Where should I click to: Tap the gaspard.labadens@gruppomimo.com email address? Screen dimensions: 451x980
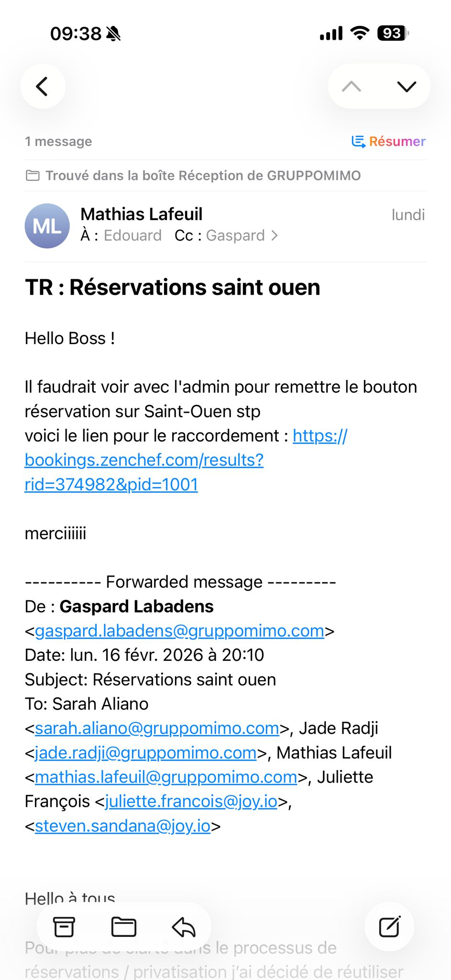tap(179, 631)
